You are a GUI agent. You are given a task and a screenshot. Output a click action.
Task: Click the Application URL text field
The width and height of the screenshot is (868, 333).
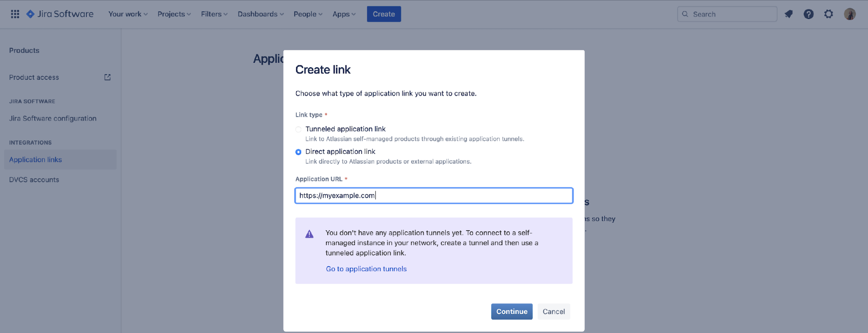[433, 196]
